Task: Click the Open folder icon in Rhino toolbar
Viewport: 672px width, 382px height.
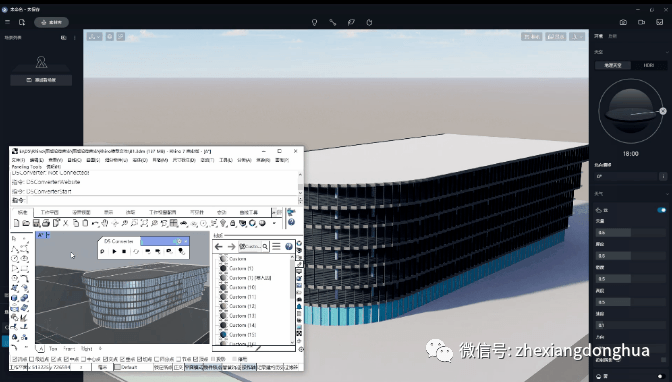Action: click(x=26, y=223)
